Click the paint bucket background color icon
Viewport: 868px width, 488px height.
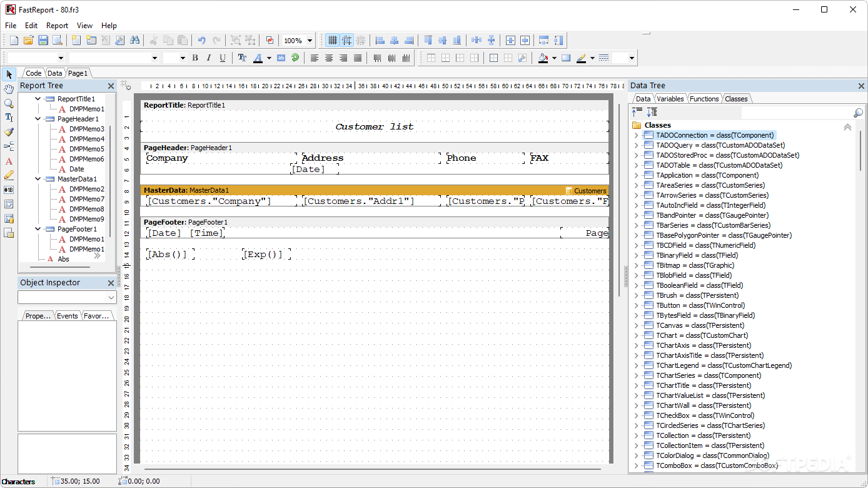tap(543, 58)
